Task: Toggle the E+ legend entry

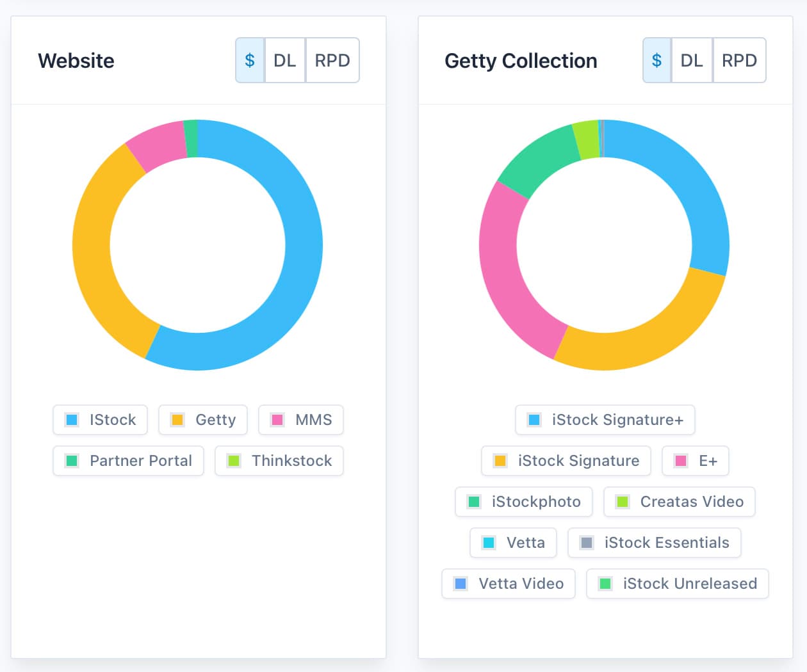Action: pyautogui.click(x=696, y=461)
